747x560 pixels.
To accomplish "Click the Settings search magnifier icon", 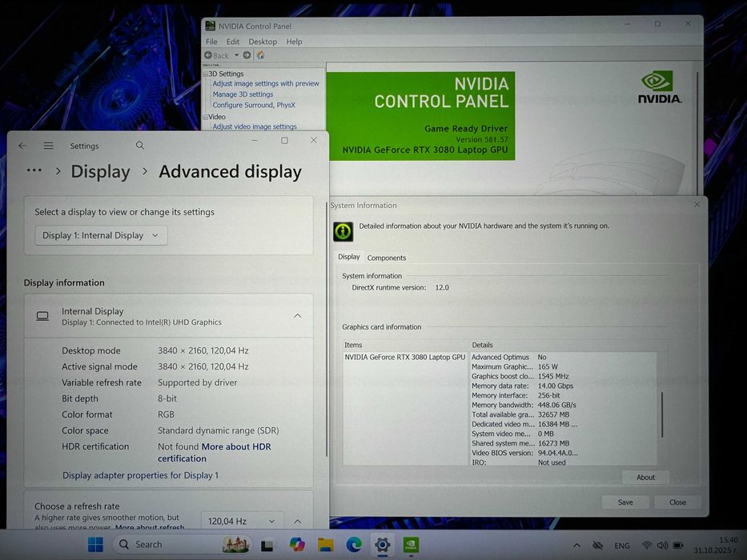I will [x=139, y=146].
